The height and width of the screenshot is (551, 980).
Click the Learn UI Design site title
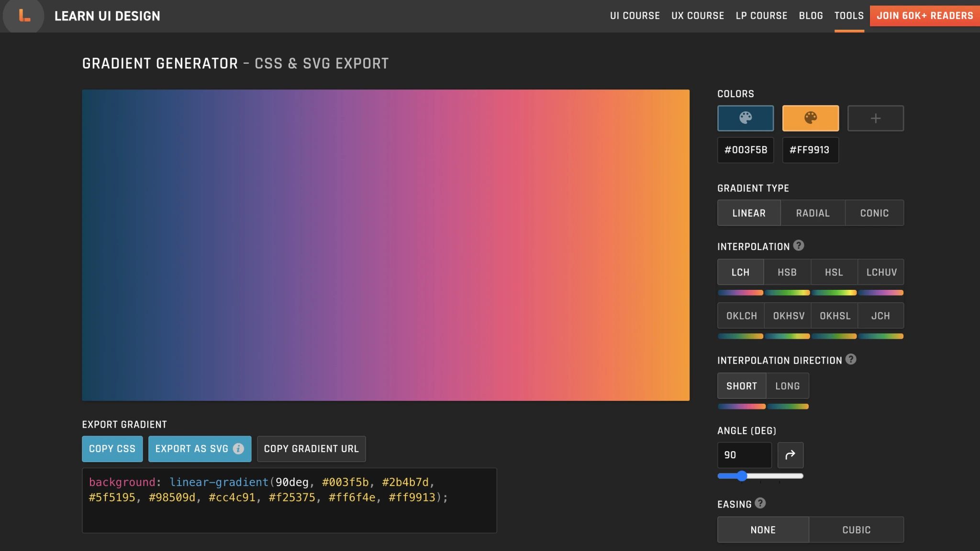pos(107,16)
